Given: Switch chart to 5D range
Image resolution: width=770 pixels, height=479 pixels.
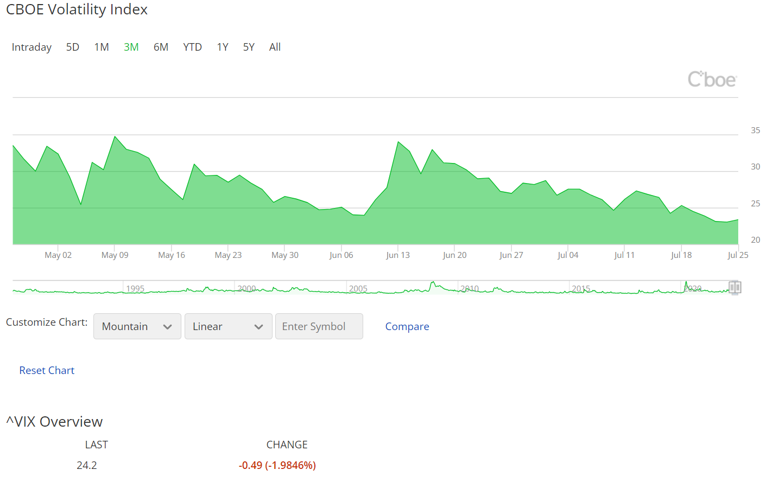Looking at the screenshot, I should point(73,47).
